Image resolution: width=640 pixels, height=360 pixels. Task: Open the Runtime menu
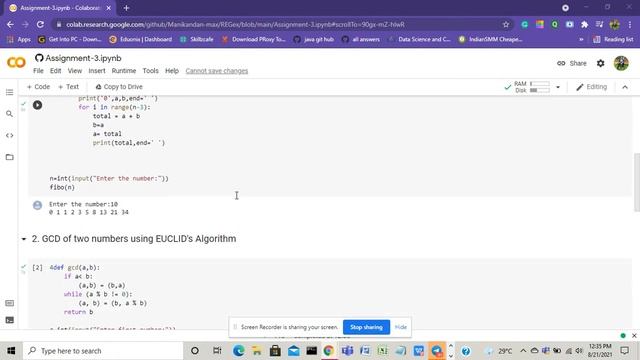[124, 71]
